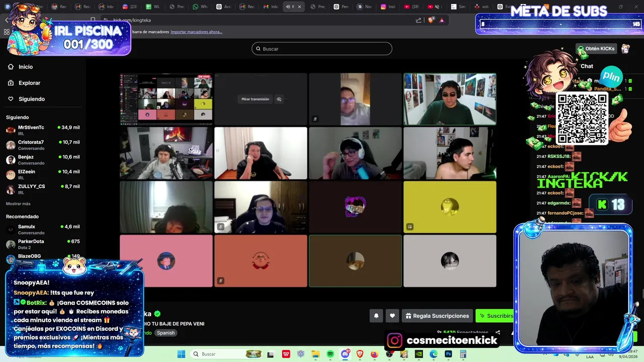Open Photoshop from the taskbar
This screenshot has width=644, height=362.
point(448,354)
